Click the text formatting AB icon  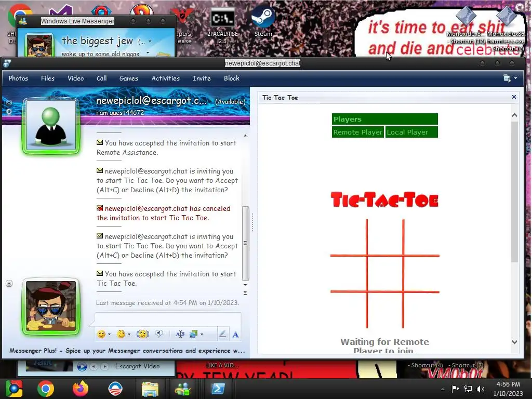coord(180,334)
